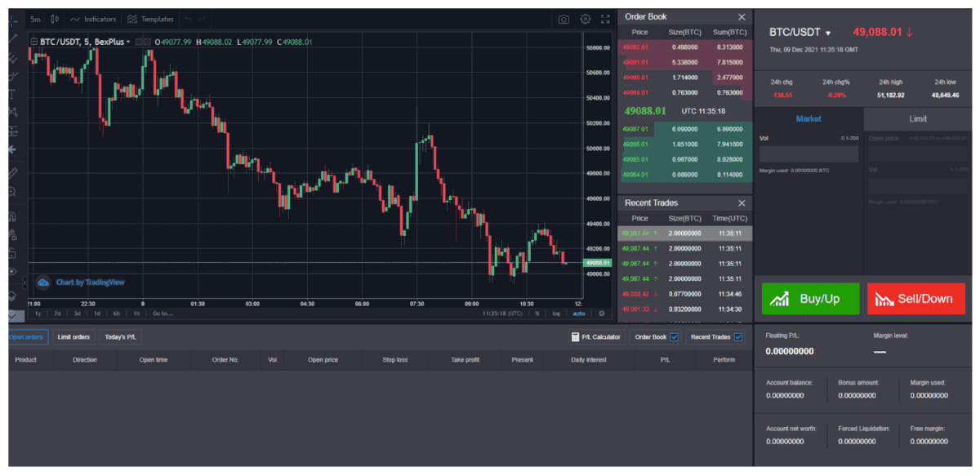
Task: Select ask price 49089.01 in order book
Action: coord(635,92)
